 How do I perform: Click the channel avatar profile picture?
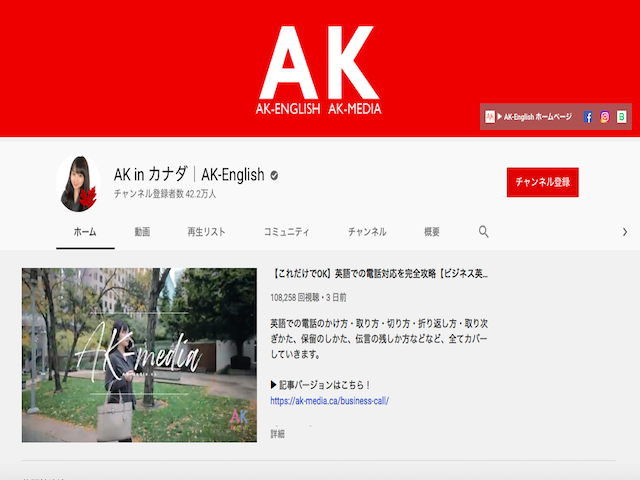pyautogui.click(x=79, y=183)
